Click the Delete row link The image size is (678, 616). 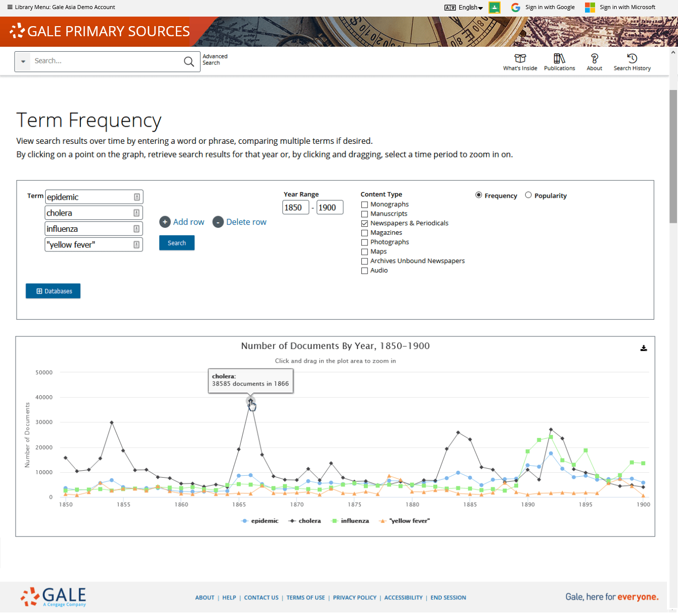246,222
